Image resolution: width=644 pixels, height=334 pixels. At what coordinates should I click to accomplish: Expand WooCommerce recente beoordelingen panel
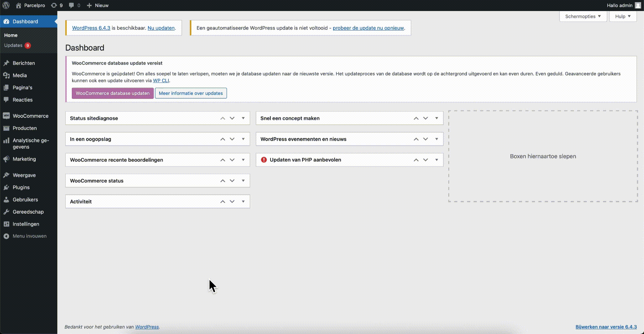tap(243, 160)
